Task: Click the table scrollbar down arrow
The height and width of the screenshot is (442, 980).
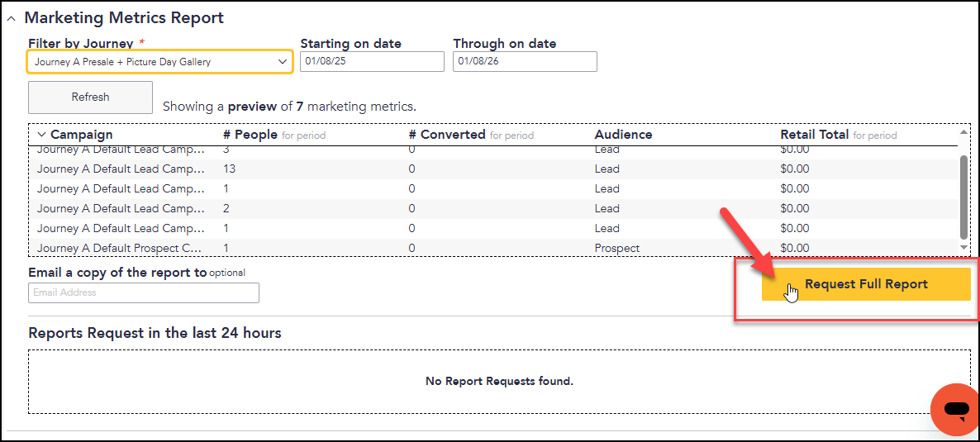Action: pyautogui.click(x=963, y=248)
